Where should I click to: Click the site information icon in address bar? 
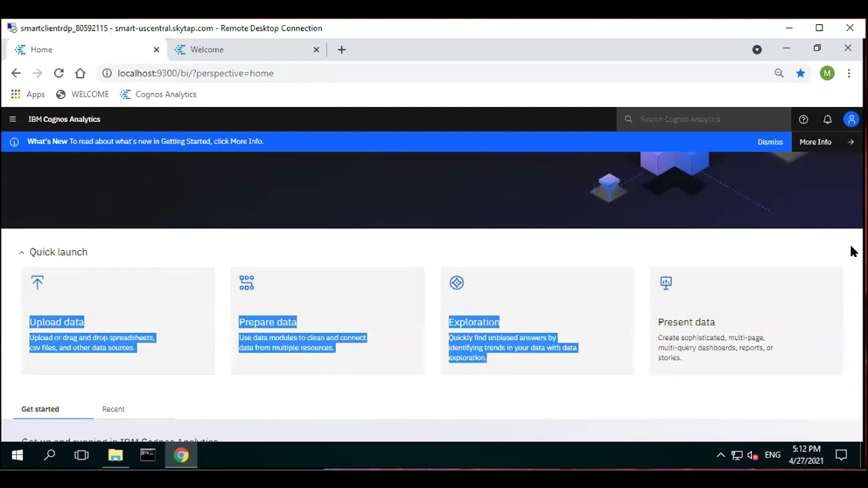106,73
